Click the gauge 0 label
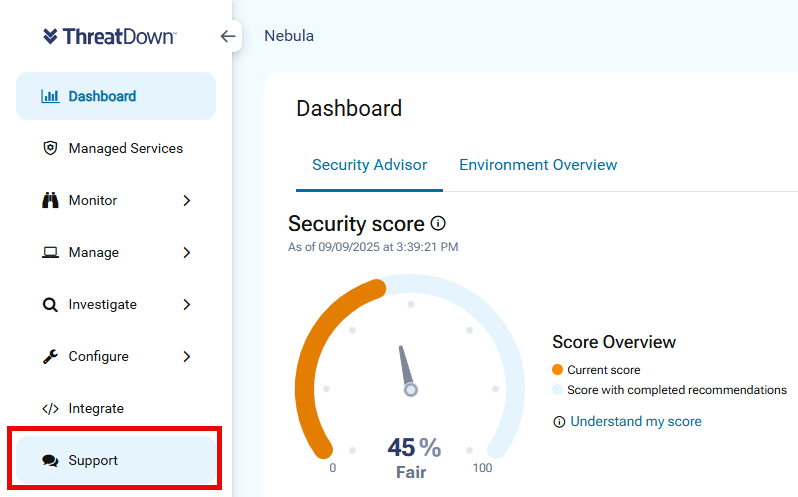Image resolution: width=798 pixels, height=497 pixels. (x=332, y=468)
